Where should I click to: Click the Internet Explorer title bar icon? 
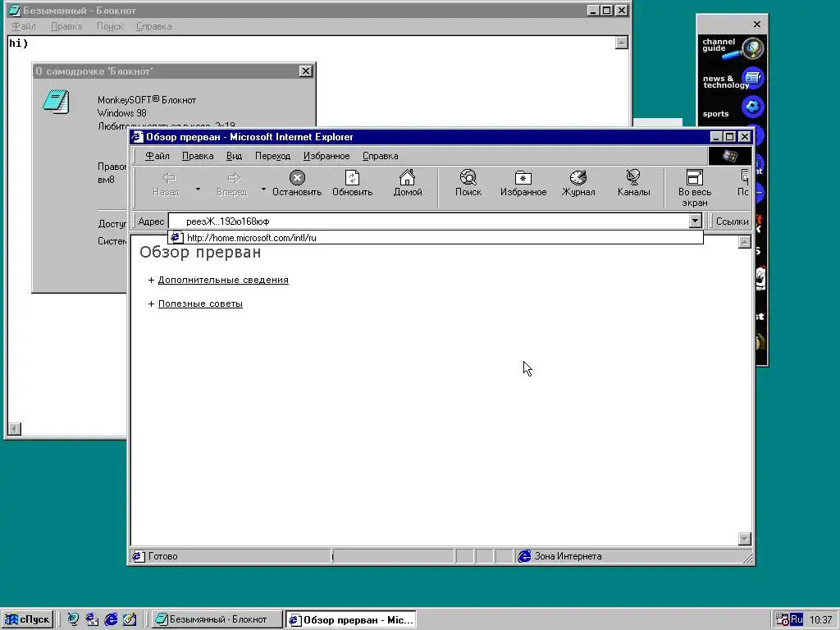tap(138, 137)
